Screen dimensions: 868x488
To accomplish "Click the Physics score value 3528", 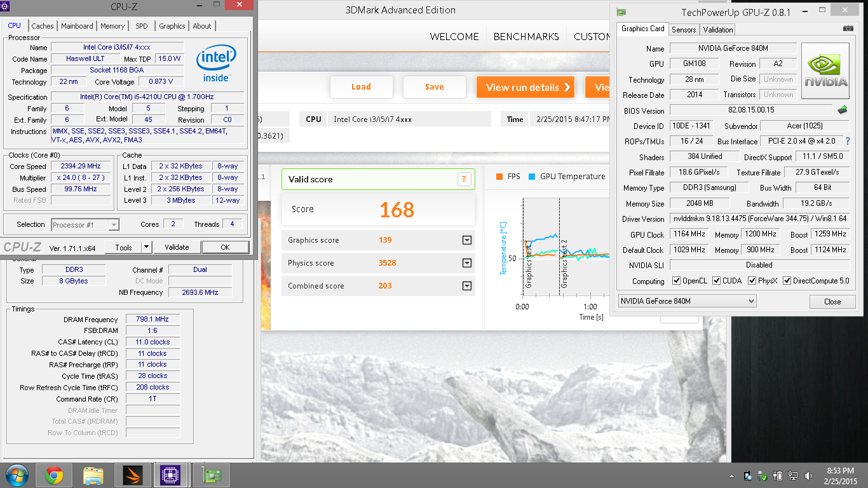I will point(387,263).
